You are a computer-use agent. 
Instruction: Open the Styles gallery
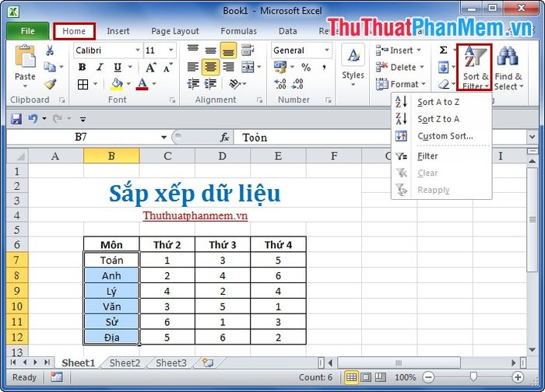pos(353,65)
